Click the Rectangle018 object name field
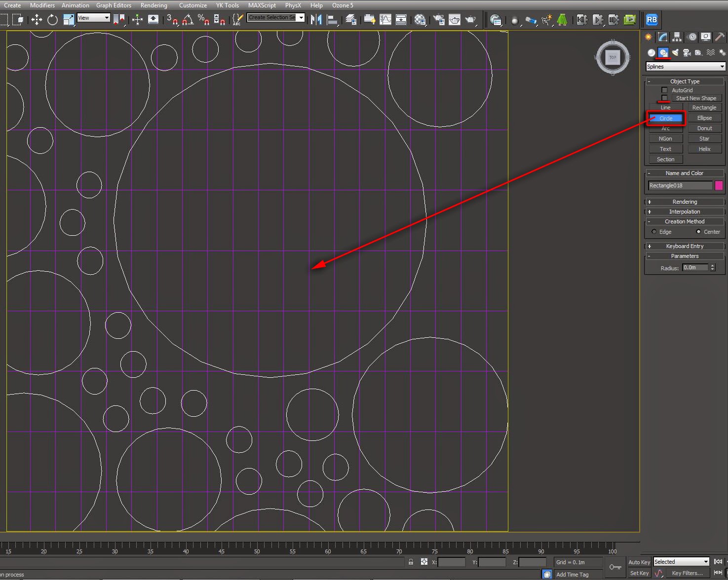Screen dimensions: 728x580 pyautogui.click(x=680, y=185)
